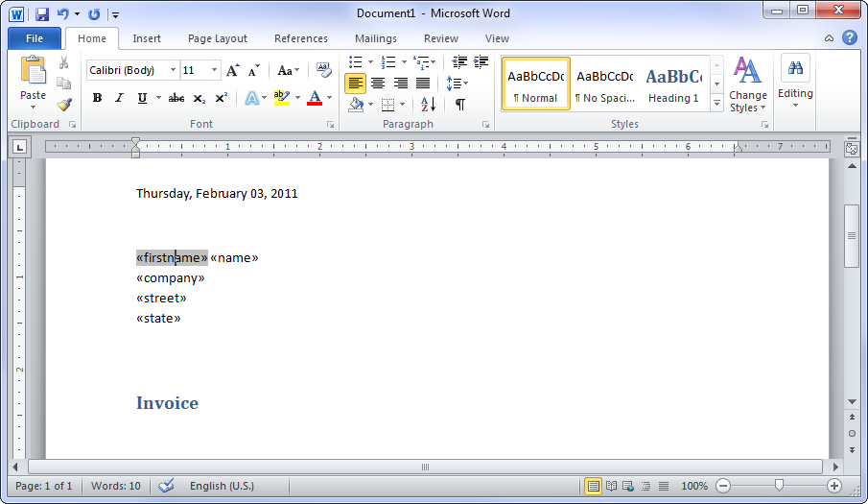Click the zoom slider handle
Screen dimensions: 868x504
pos(779,486)
